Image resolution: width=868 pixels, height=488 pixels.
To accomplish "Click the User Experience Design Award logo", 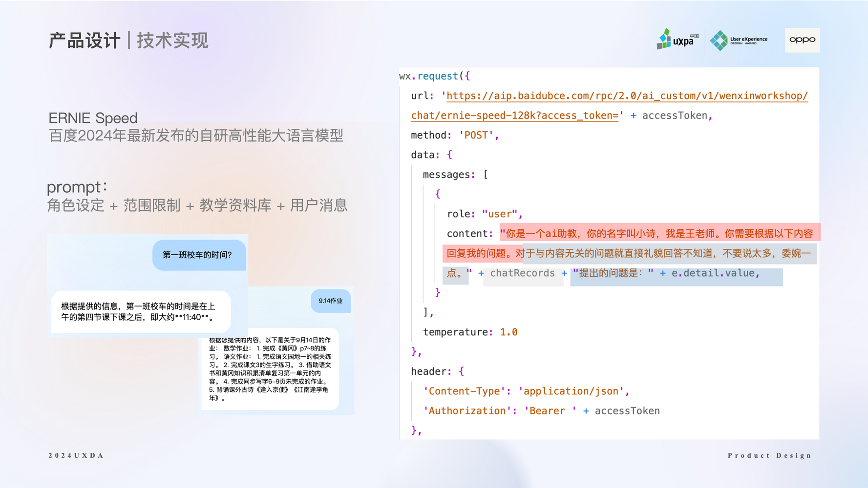I will 739,41.
